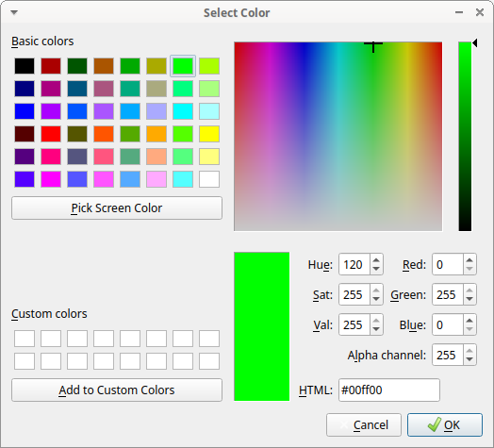This screenshot has width=494, height=448.
Task: Select the magenta basic color swatch
Action: click(51, 179)
